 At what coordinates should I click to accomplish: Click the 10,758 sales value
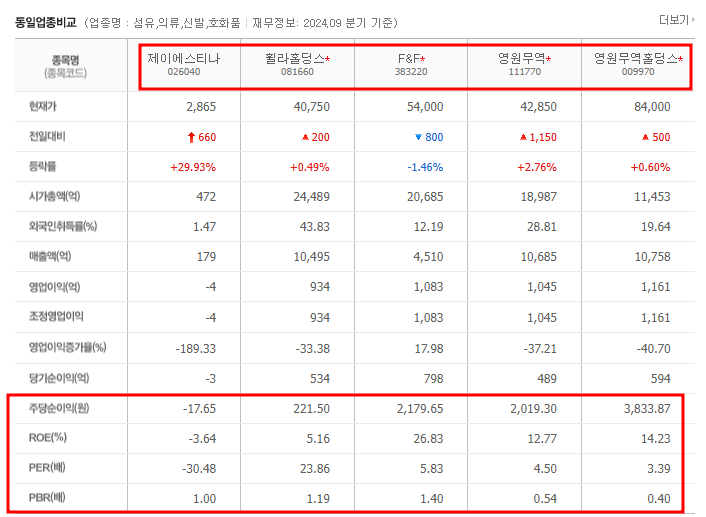tap(652, 257)
